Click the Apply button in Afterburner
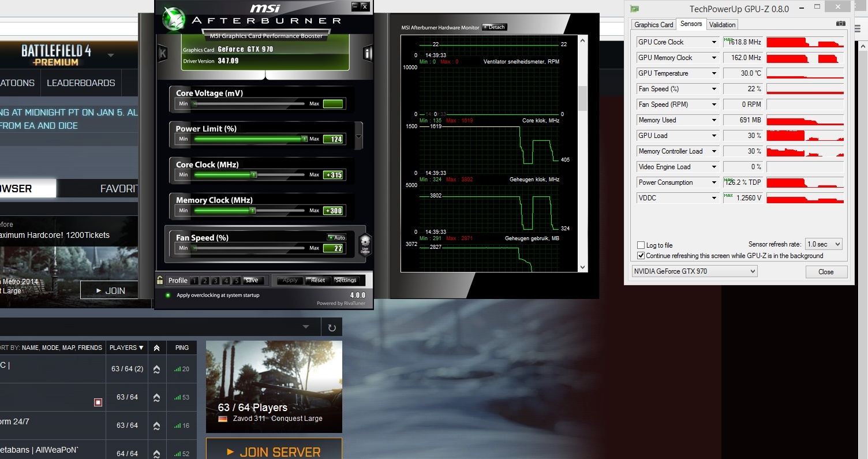The height and width of the screenshot is (459, 868). tap(290, 281)
